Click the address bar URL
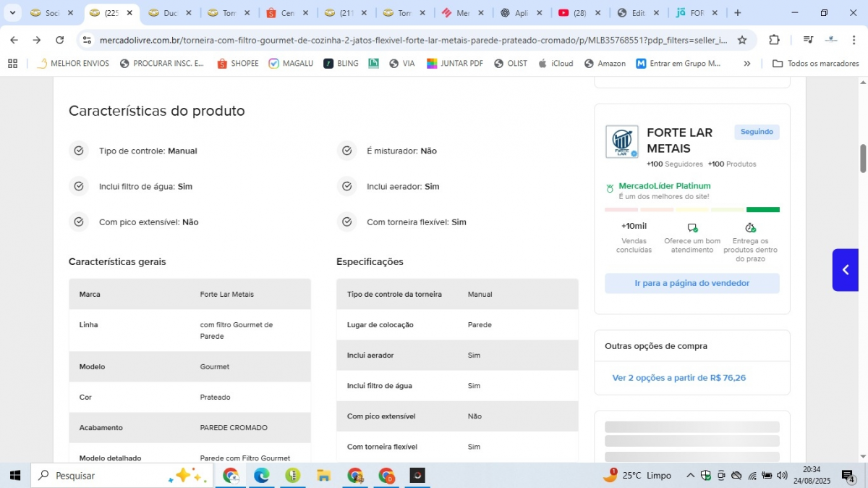Viewport: 868px width, 488px height. (x=413, y=40)
